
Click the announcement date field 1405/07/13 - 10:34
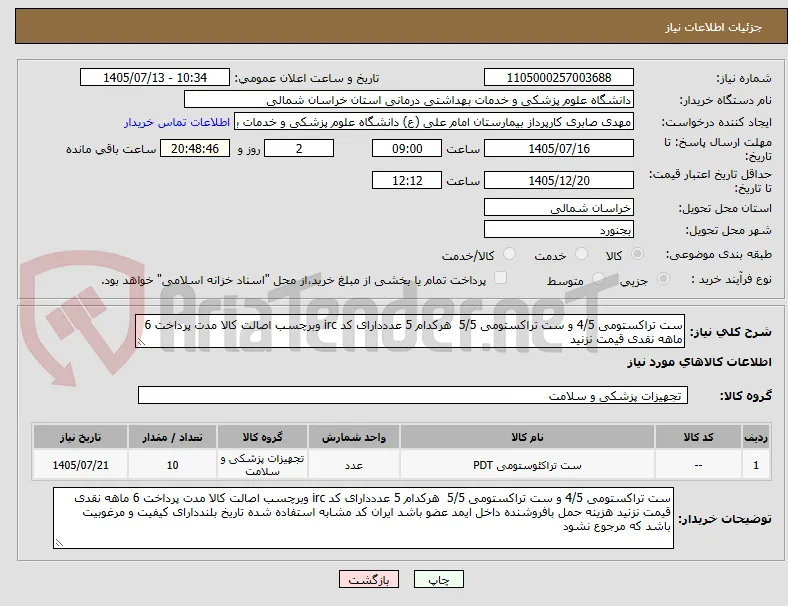[155, 78]
